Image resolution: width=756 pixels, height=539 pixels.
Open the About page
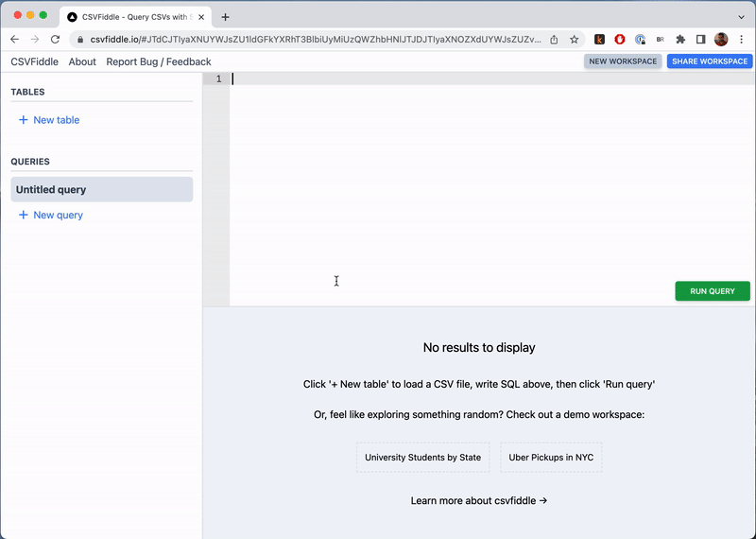[x=82, y=61]
